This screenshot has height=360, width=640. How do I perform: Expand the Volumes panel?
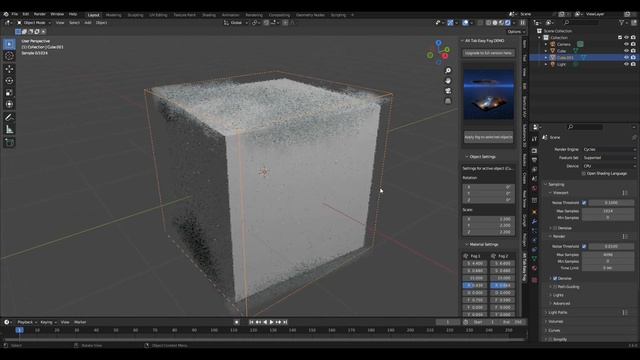tap(555, 322)
